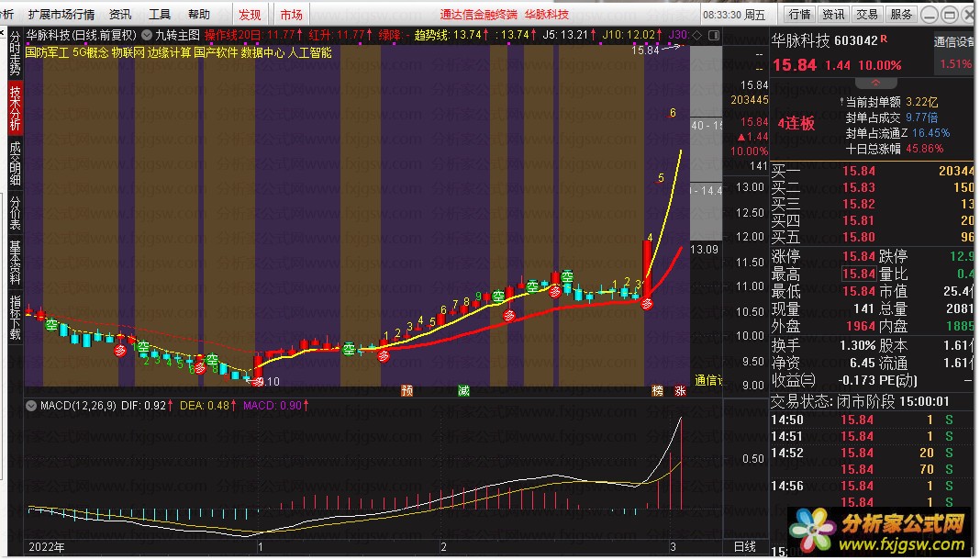Click the 交易 button at top right
Image resolution: width=980 pixels, height=560 pixels.
pos(867,14)
